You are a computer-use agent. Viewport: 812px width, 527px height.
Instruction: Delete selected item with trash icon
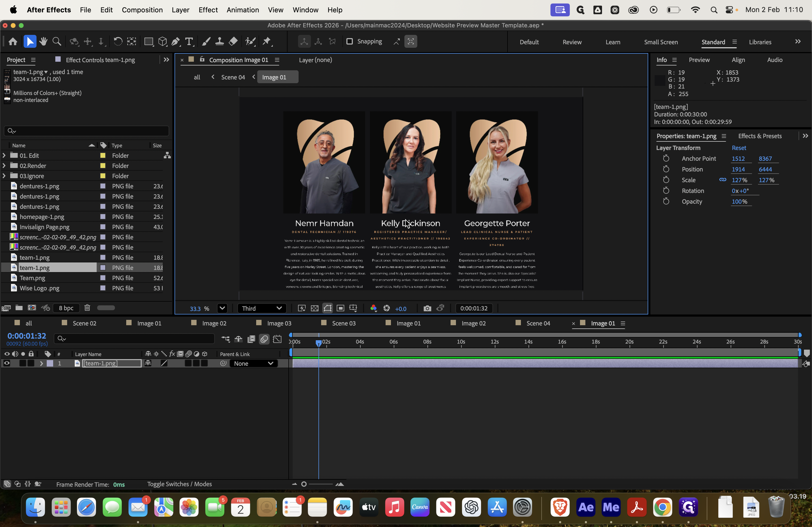point(87,308)
